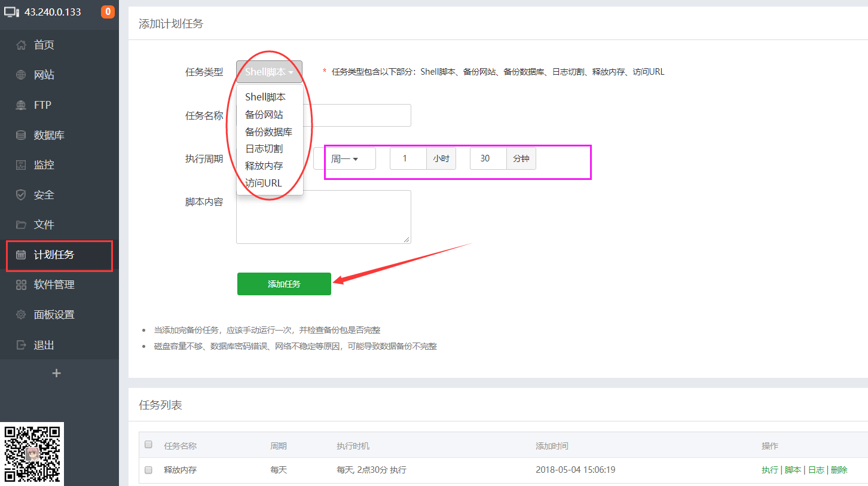Check the 释放内存 task row checkbox
The width and height of the screenshot is (868, 486).
tap(149, 470)
